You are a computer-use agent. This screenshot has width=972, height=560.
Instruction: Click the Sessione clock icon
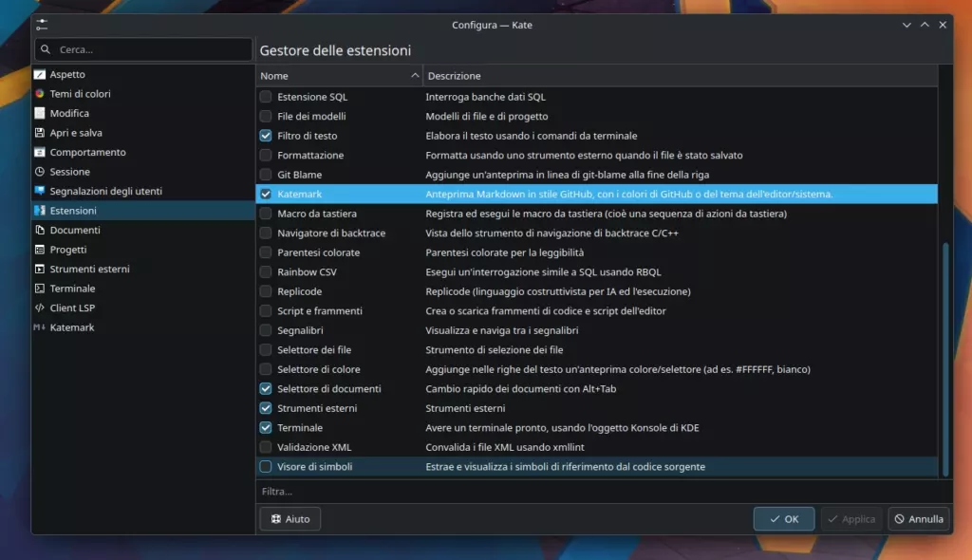(x=40, y=171)
